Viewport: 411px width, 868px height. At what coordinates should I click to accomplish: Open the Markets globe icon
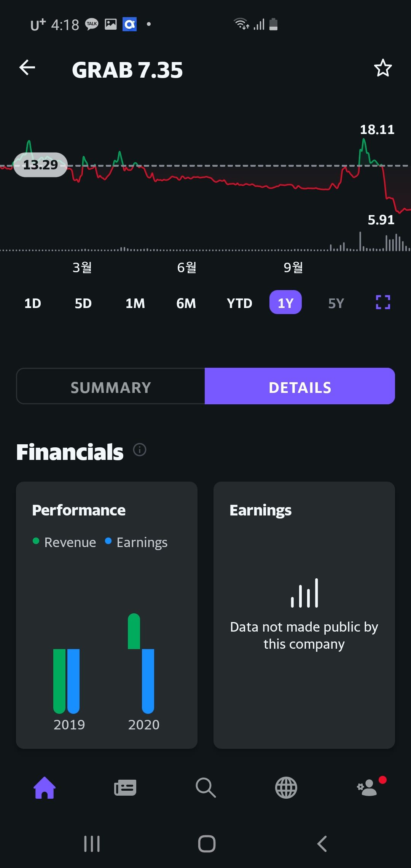(x=286, y=788)
